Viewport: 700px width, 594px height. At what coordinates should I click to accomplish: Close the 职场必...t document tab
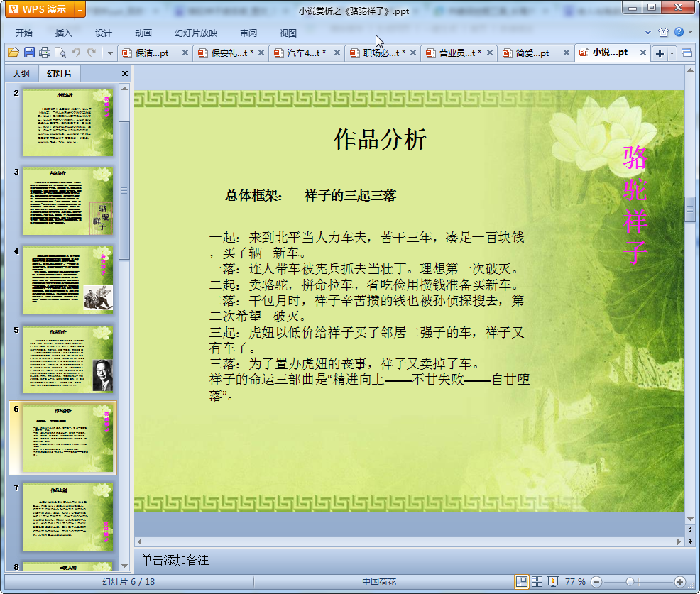[413, 53]
